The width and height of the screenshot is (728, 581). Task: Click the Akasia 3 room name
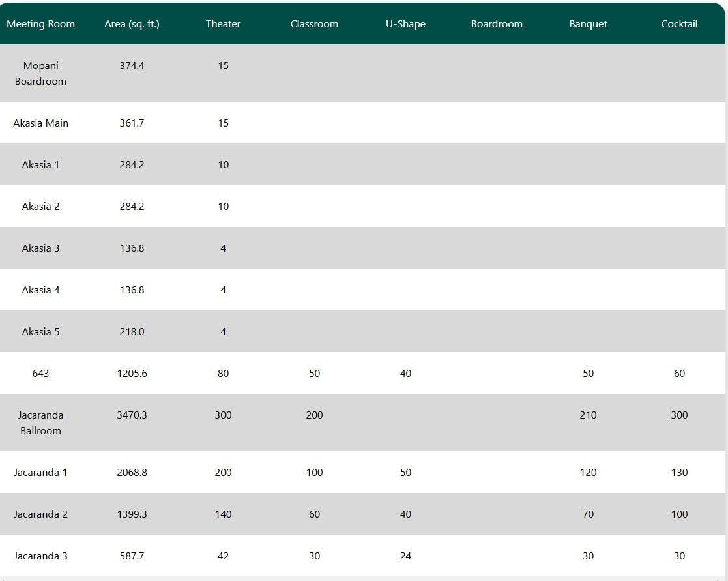tap(40, 248)
